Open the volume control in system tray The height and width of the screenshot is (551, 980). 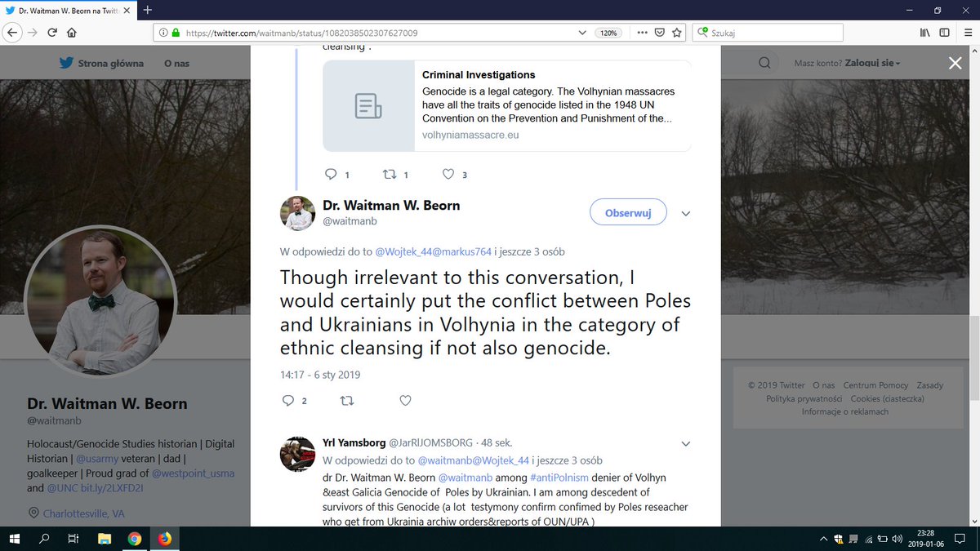point(898,539)
